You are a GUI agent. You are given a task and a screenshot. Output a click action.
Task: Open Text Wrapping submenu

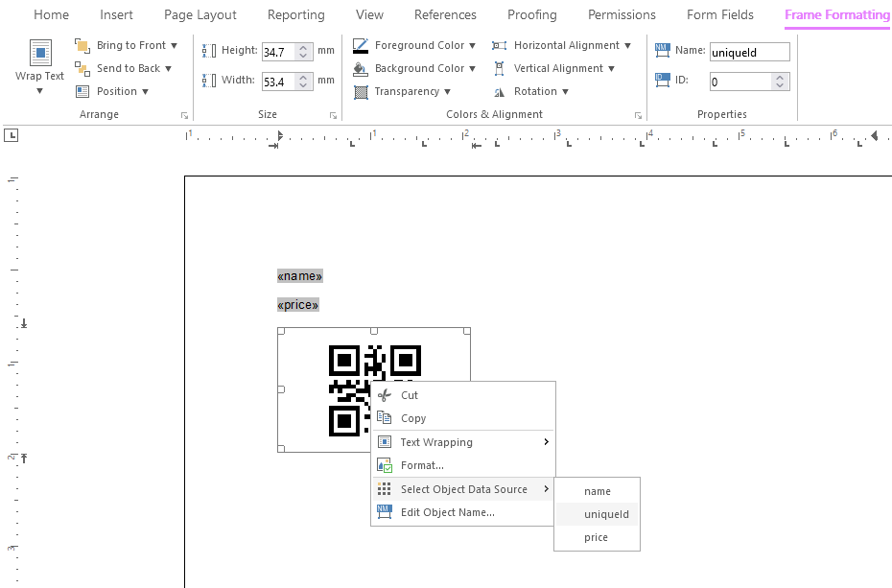463,442
